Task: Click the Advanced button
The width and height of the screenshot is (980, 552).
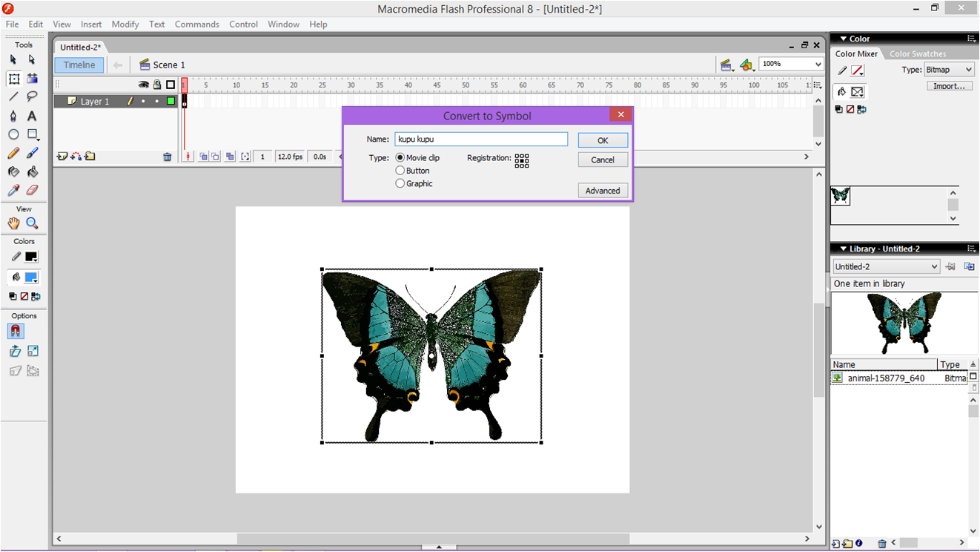Action: (603, 191)
